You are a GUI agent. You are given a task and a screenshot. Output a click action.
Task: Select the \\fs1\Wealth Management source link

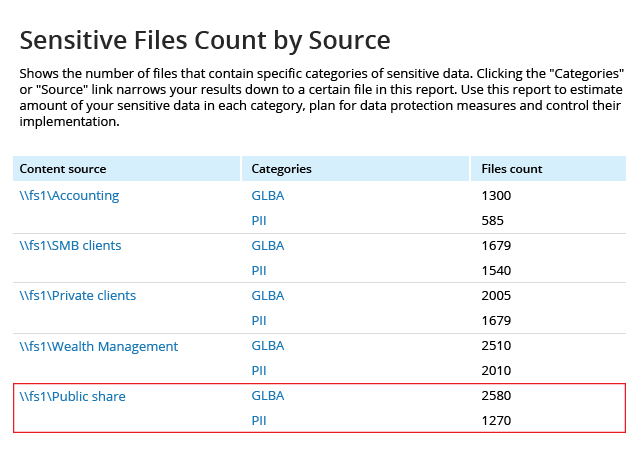click(x=99, y=346)
